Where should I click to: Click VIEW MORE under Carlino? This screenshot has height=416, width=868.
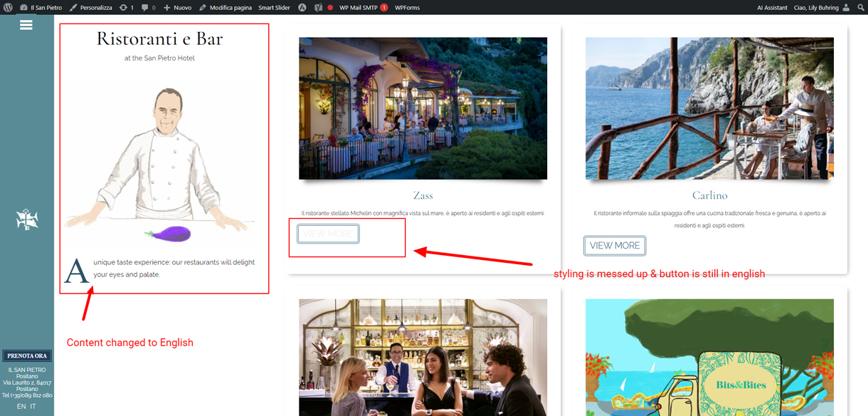[615, 246]
